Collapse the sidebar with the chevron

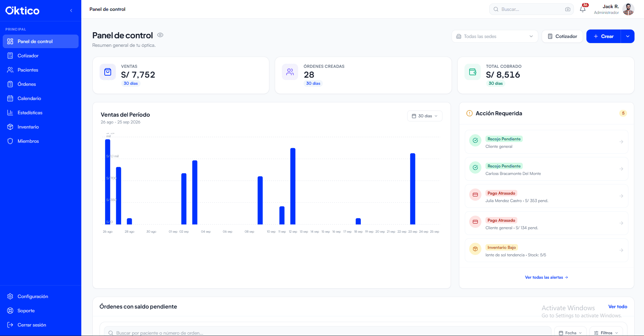(71, 11)
